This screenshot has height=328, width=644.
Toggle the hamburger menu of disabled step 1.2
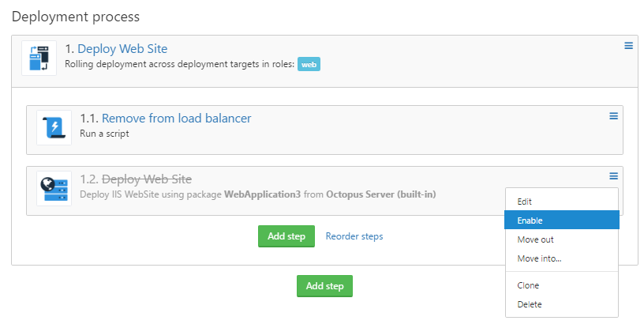tap(613, 176)
